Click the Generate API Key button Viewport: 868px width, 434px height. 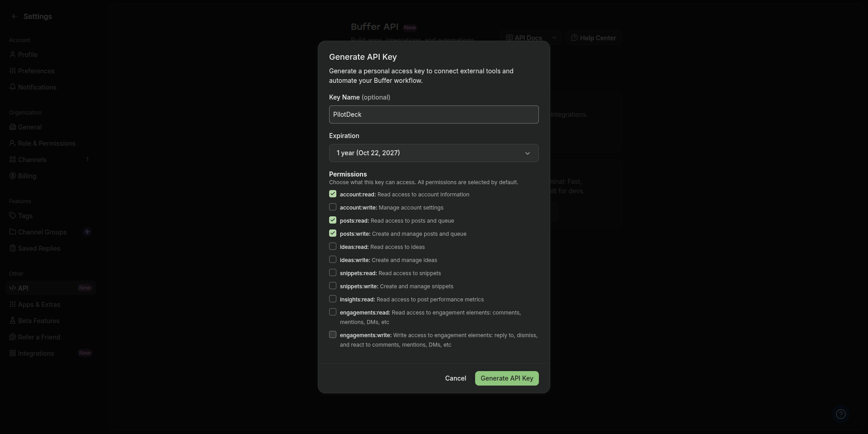[507, 378]
